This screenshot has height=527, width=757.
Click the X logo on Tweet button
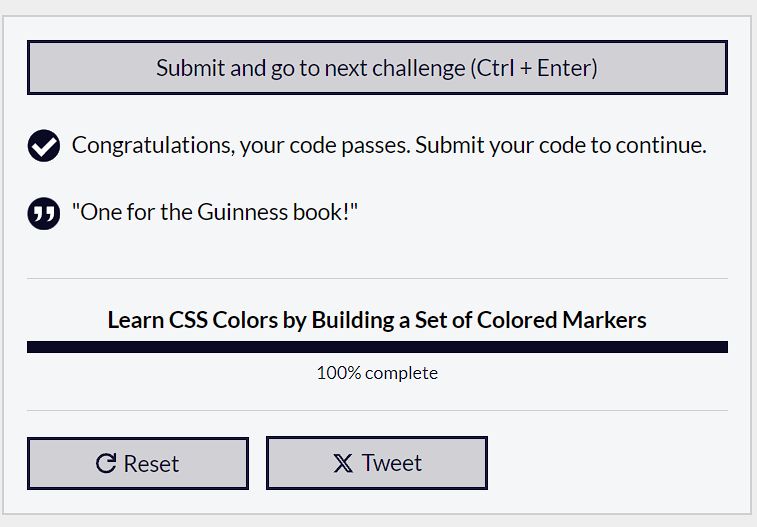coord(343,463)
